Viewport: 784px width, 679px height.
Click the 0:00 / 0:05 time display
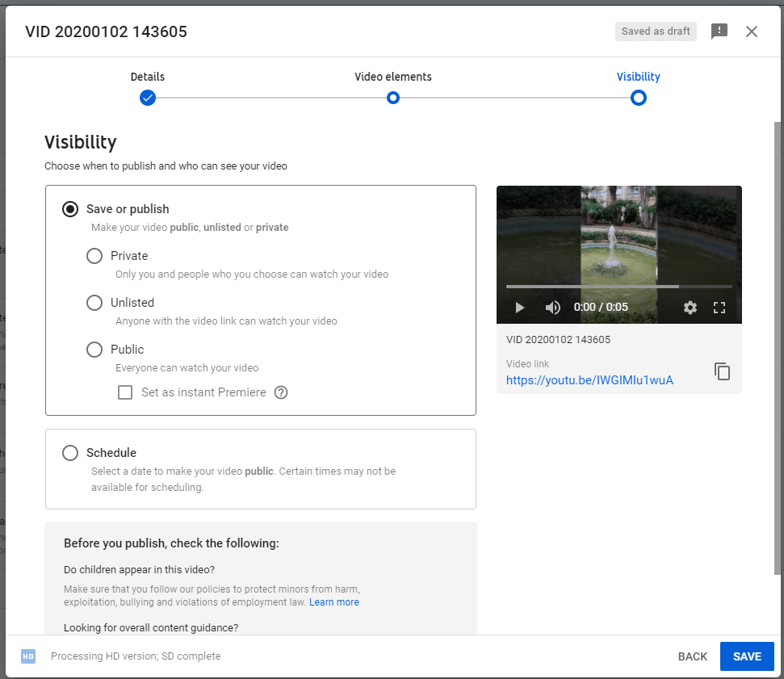pos(601,307)
